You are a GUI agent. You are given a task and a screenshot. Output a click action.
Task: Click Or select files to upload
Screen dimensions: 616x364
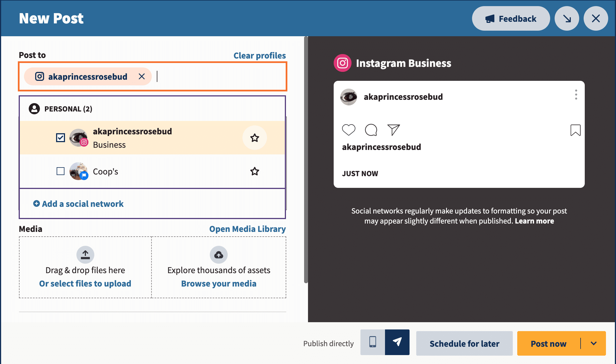pyautogui.click(x=85, y=283)
